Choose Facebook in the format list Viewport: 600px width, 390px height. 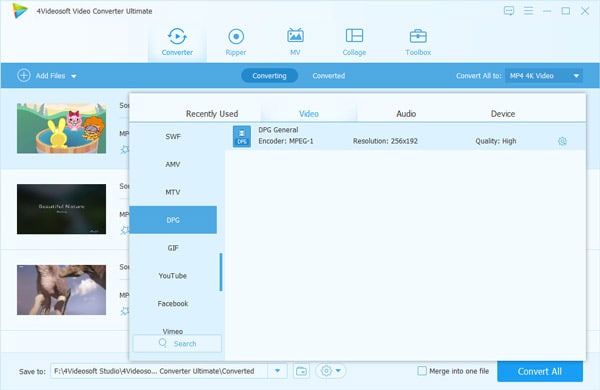[173, 304]
